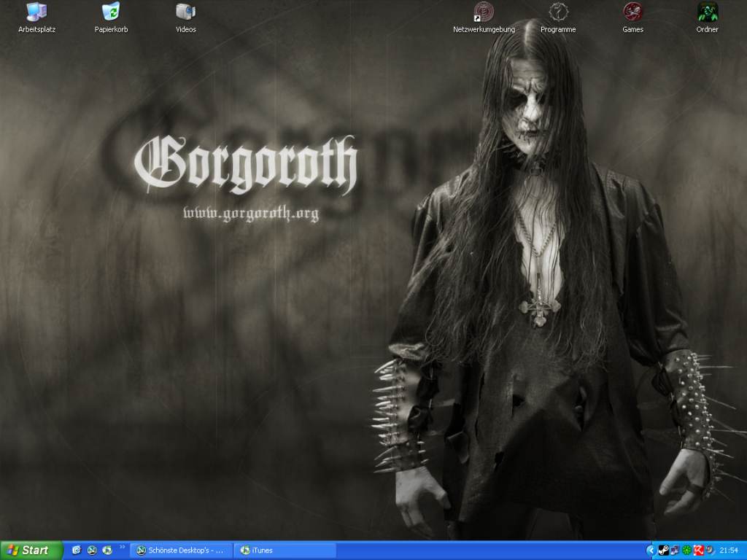Image resolution: width=747 pixels, height=560 pixels.
Task: Click the Steam tray icon
Action: point(662,551)
